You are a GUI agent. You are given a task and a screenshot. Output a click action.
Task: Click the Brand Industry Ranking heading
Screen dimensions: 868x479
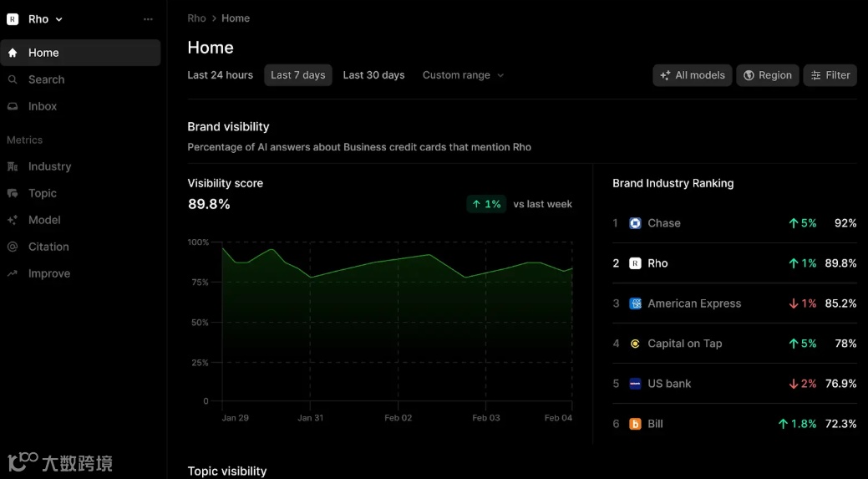673,183
